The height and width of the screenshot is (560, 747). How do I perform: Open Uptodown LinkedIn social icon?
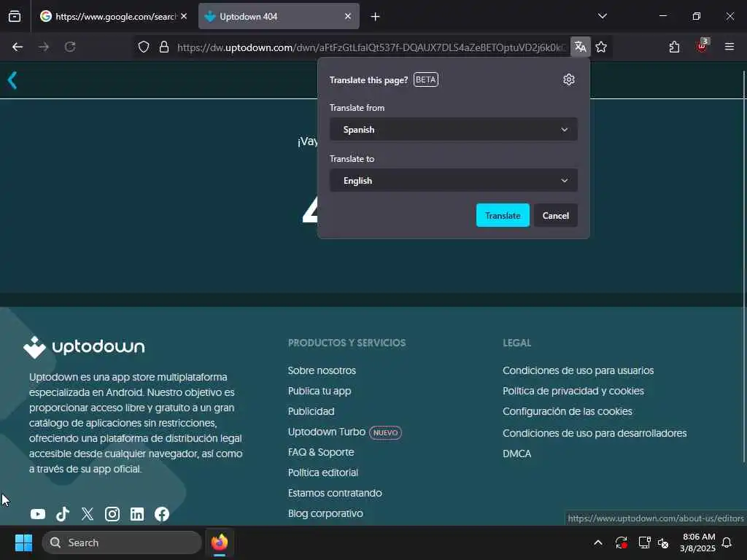point(137,514)
